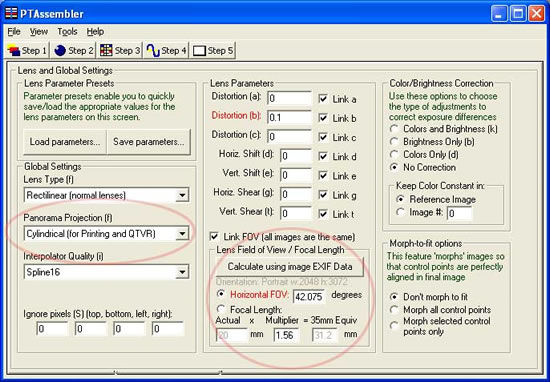The height and width of the screenshot is (382, 550).
Task: Click the Distortion (b) input field
Action: point(289,118)
